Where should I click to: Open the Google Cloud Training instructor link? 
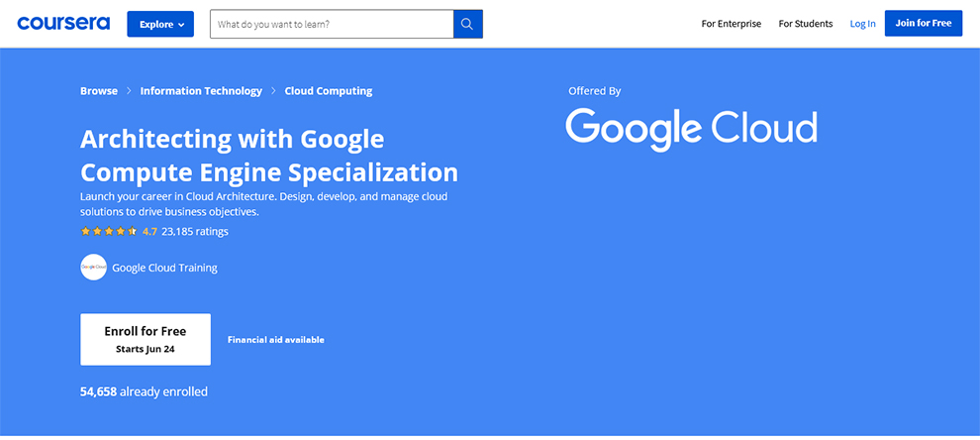(x=165, y=268)
